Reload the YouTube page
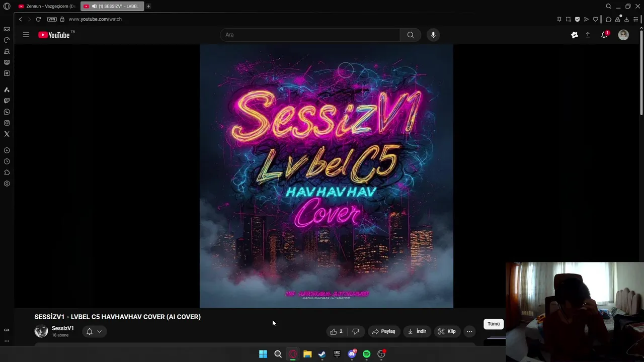 pyautogui.click(x=38, y=19)
